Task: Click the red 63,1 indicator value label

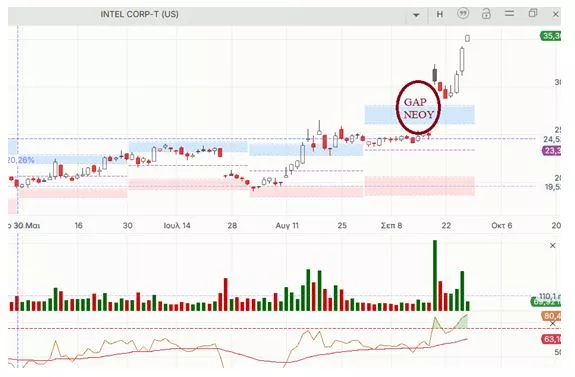Action: [552, 339]
